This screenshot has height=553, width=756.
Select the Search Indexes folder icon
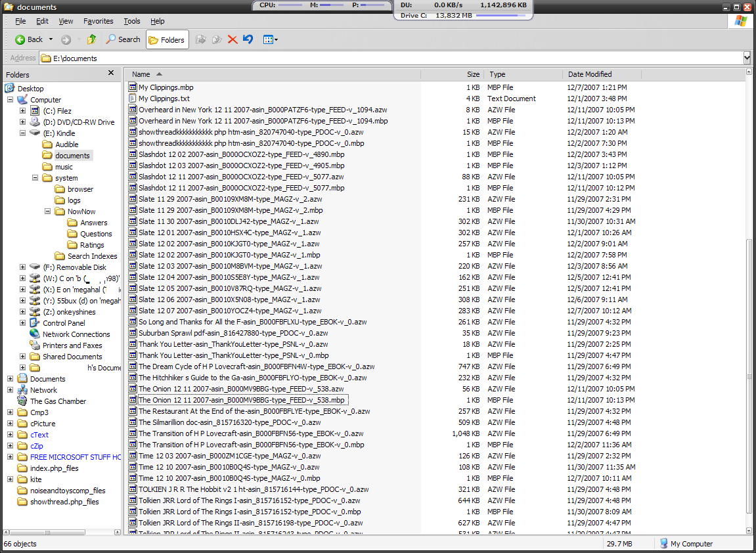coord(60,256)
